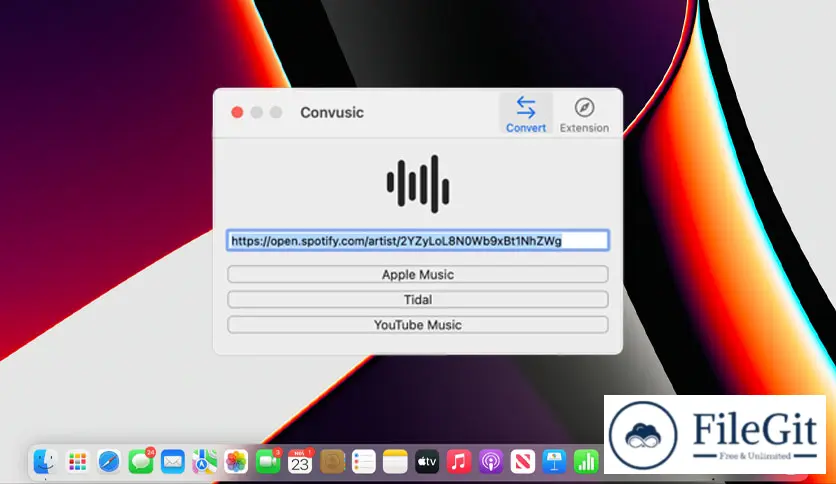Convert link to Tidal
836x484 pixels.
click(417, 300)
